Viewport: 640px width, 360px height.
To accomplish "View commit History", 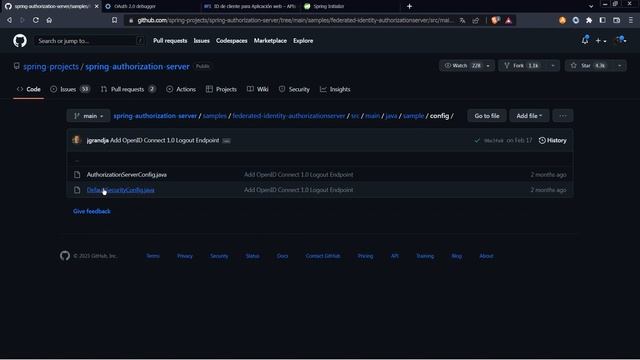I will click(553, 140).
